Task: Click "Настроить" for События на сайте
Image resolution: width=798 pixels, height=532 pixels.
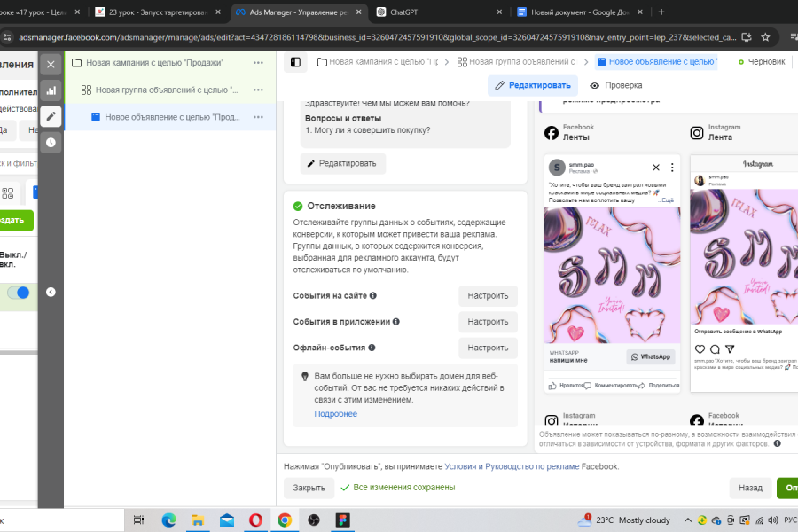Action: click(x=488, y=296)
